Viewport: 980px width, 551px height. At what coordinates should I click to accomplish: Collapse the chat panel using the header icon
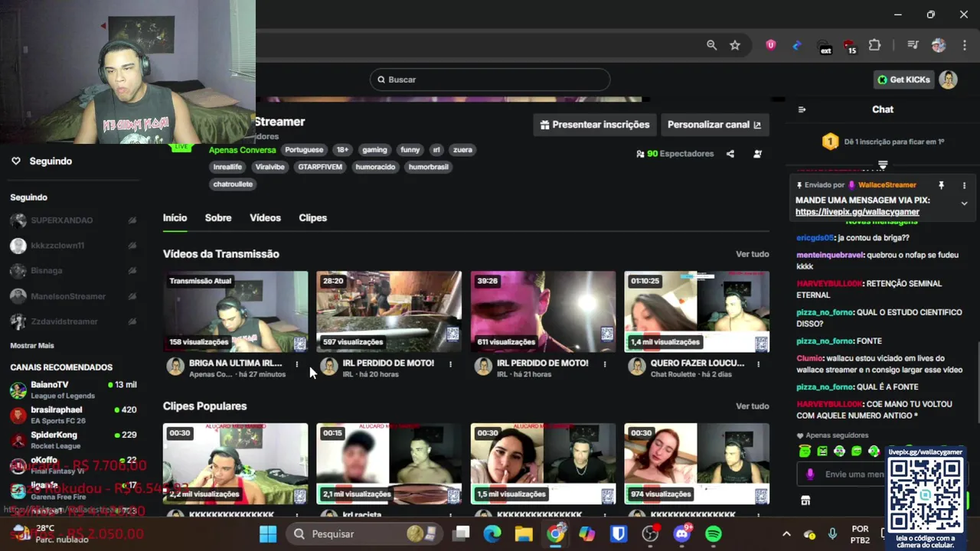coord(802,109)
